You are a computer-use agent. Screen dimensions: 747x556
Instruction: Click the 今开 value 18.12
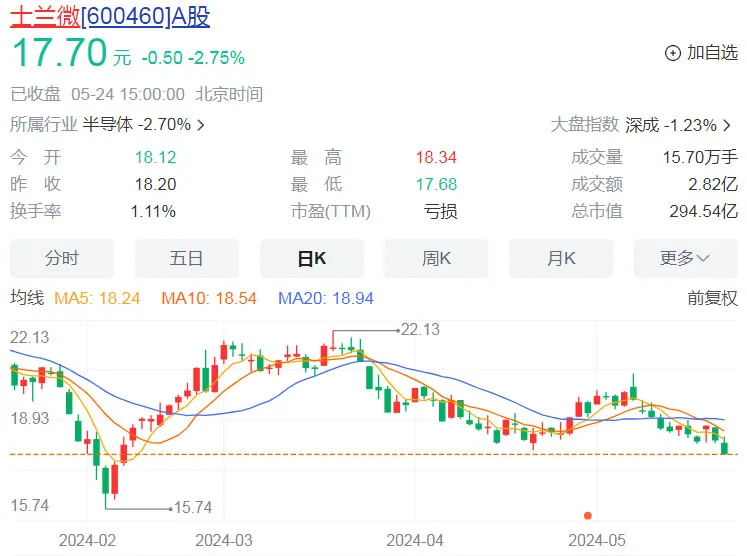click(156, 157)
